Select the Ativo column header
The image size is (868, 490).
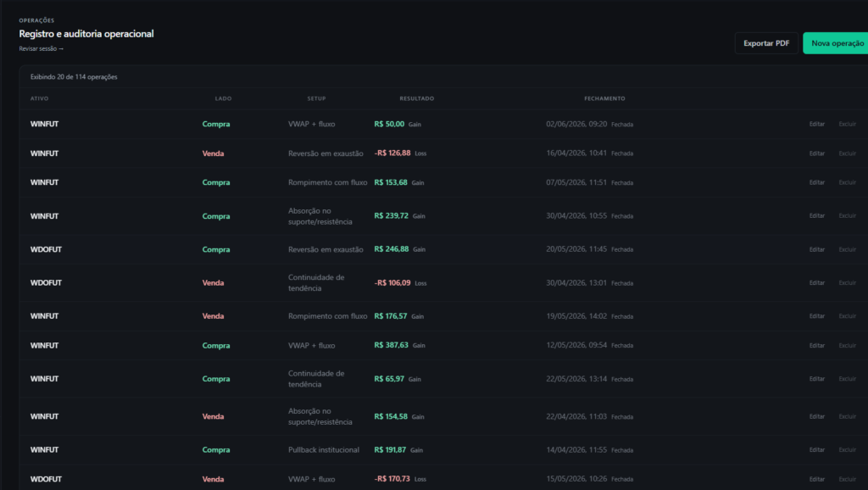[x=39, y=98]
